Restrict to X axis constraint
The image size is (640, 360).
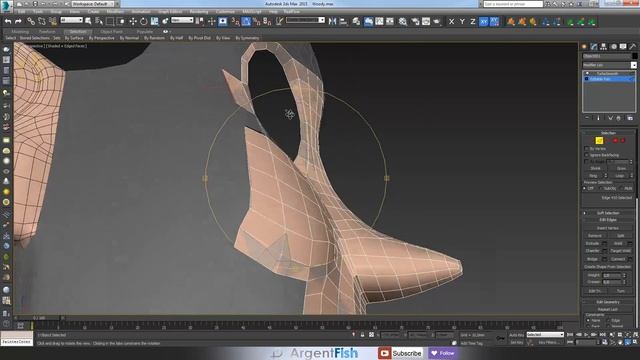coord(451,21)
